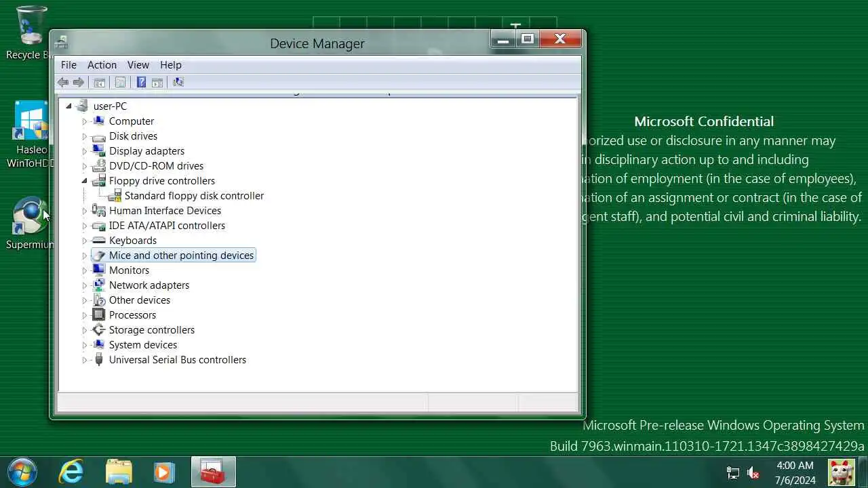Open the Start menu orb
868x488 pixels.
22,472
